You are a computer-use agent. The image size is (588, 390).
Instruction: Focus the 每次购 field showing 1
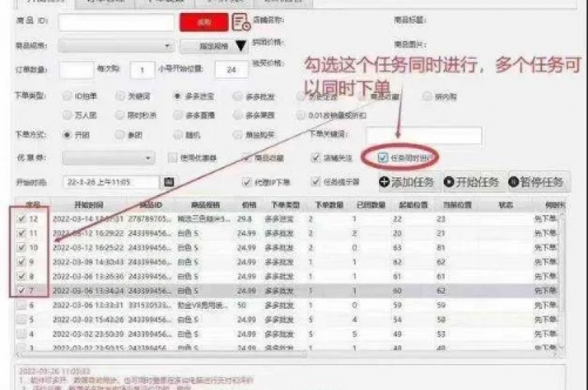142,70
